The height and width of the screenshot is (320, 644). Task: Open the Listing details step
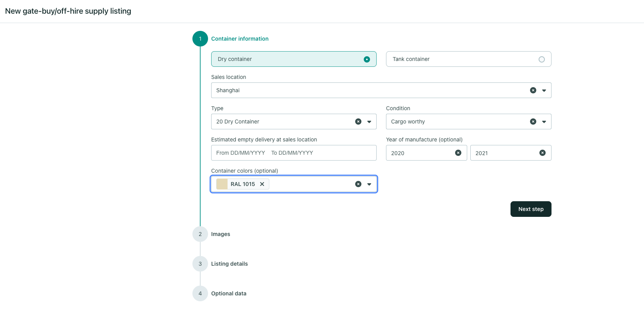229,264
